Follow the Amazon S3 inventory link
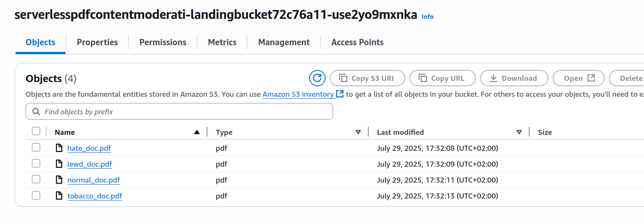 point(298,94)
